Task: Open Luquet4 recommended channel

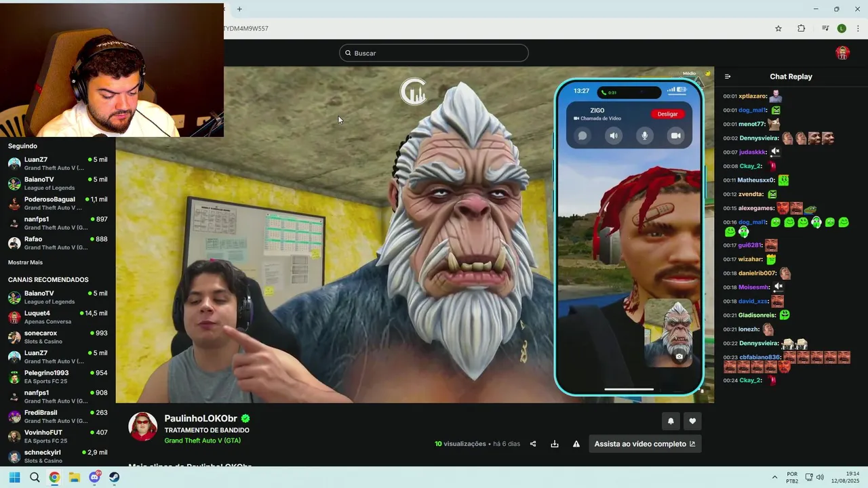Action: (58, 317)
